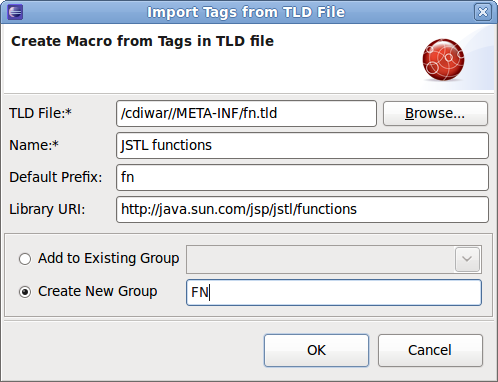Screen dimensions: 498x382
Task: Open the existing group combo box
Action: tap(334, 259)
